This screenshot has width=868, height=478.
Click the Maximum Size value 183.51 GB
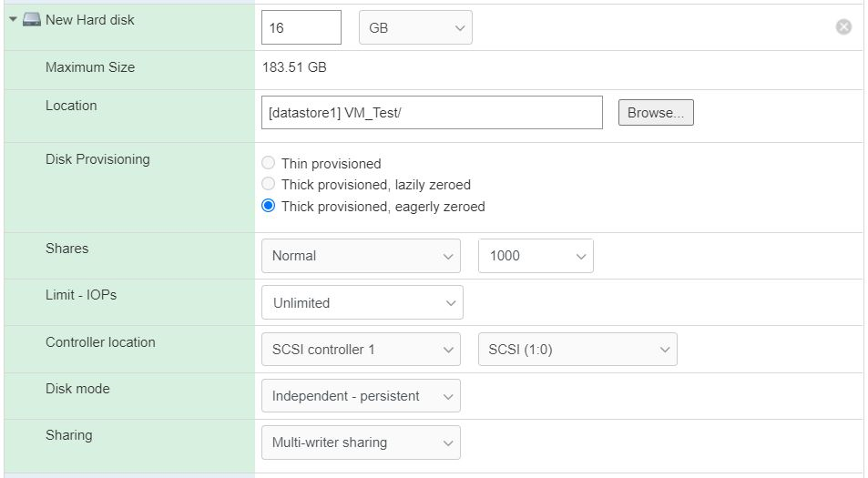[294, 68]
